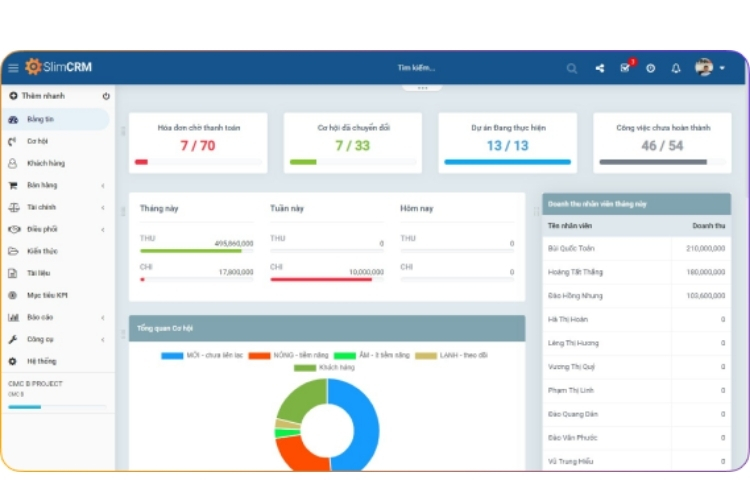Go to Khách hàng in sidebar
Image resolution: width=750 pixels, height=500 pixels.
(45, 163)
